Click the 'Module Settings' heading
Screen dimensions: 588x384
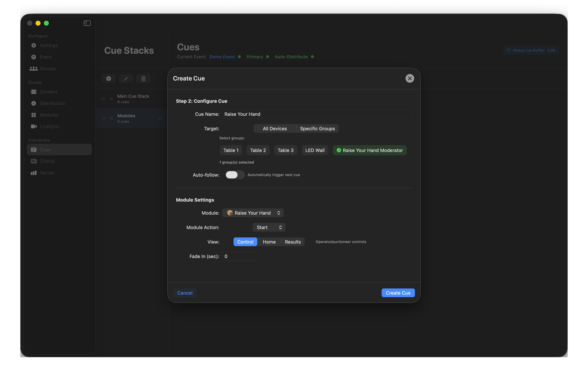[x=195, y=200]
